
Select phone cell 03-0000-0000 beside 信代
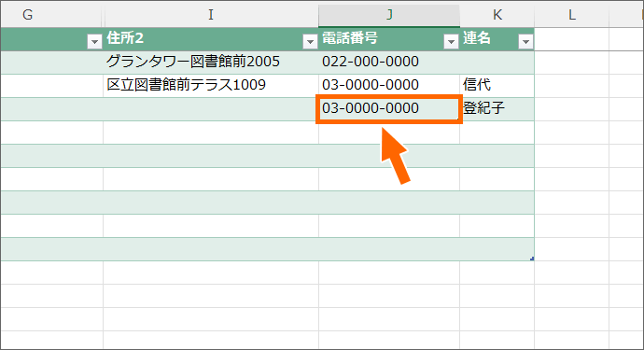(389, 86)
